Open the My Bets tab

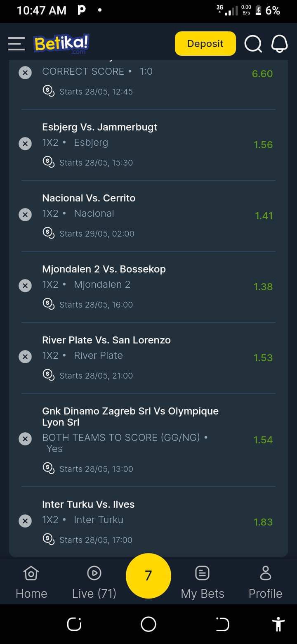(x=203, y=583)
